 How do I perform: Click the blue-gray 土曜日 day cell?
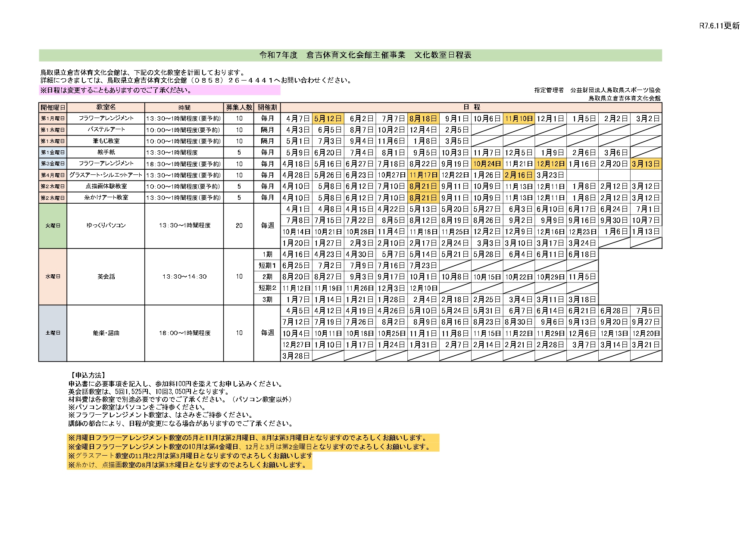tap(53, 333)
